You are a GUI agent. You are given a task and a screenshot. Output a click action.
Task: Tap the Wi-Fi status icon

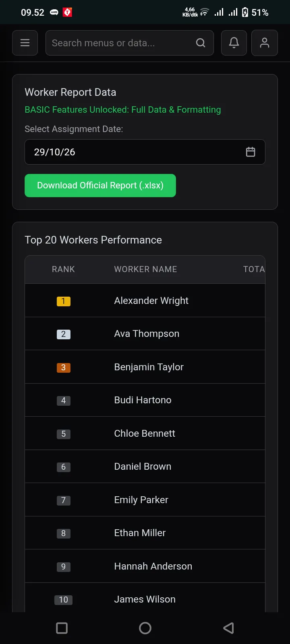click(x=205, y=12)
